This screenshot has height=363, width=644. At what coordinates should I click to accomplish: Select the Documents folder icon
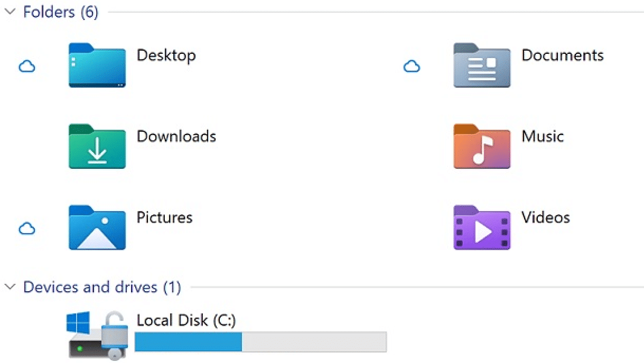[482, 65]
